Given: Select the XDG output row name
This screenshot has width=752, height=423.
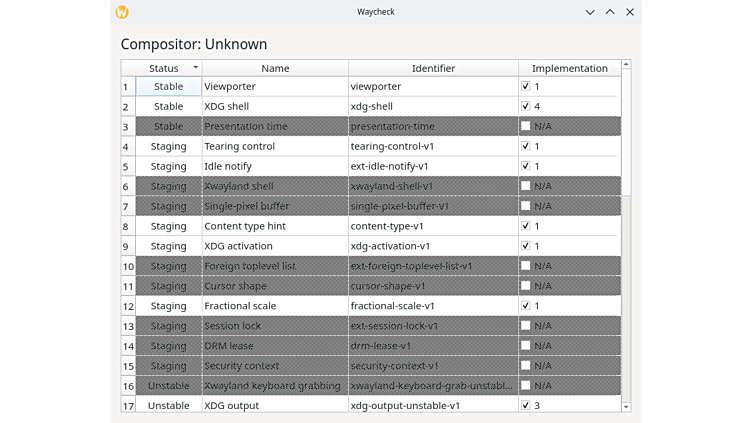Looking at the screenshot, I should tap(275, 406).
